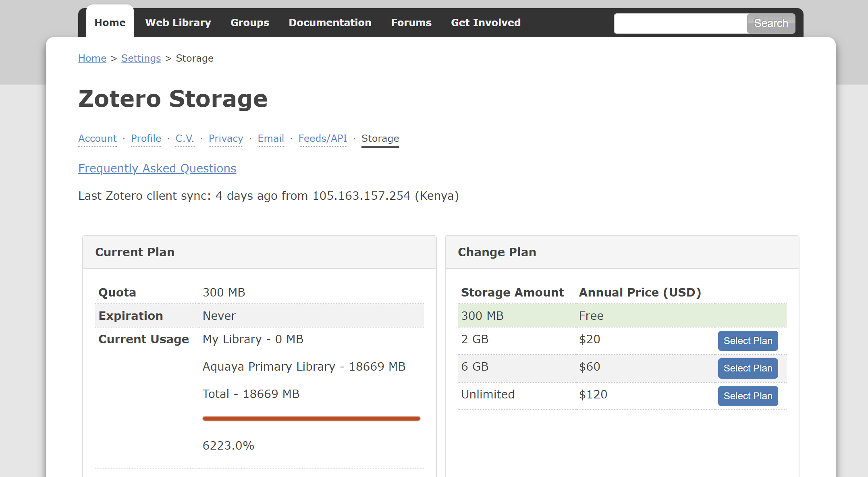Click the Search button in header
Screen dimensions: 868x477
(x=770, y=23)
